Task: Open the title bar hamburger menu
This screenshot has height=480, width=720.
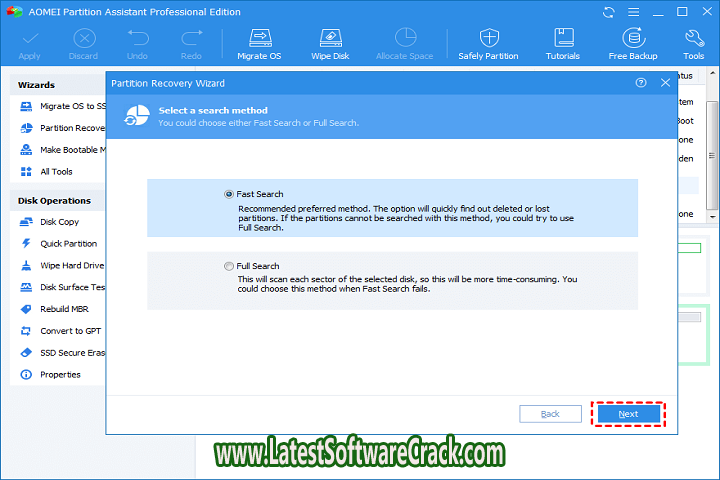Action: tap(635, 12)
